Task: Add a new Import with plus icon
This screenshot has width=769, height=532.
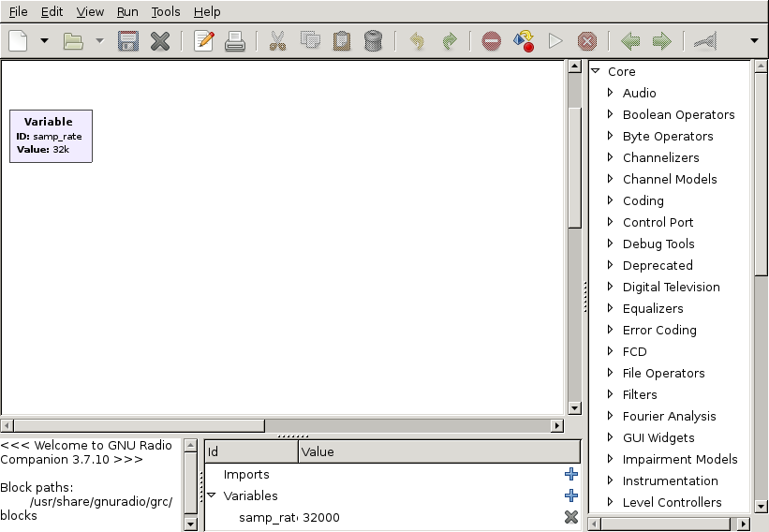Action: [x=571, y=474]
